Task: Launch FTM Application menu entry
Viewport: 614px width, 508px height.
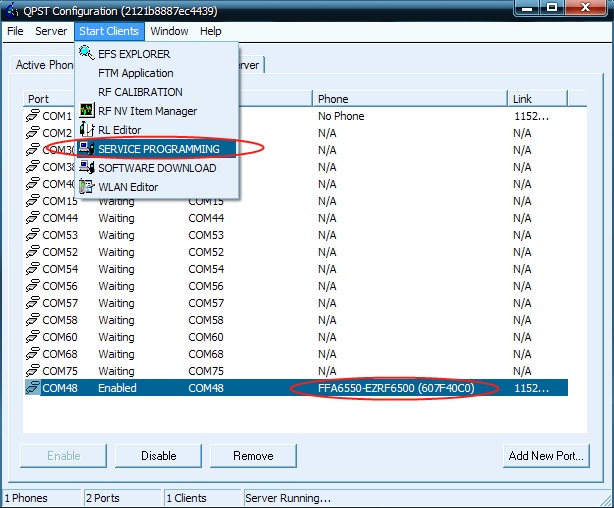Action: [x=157, y=73]
